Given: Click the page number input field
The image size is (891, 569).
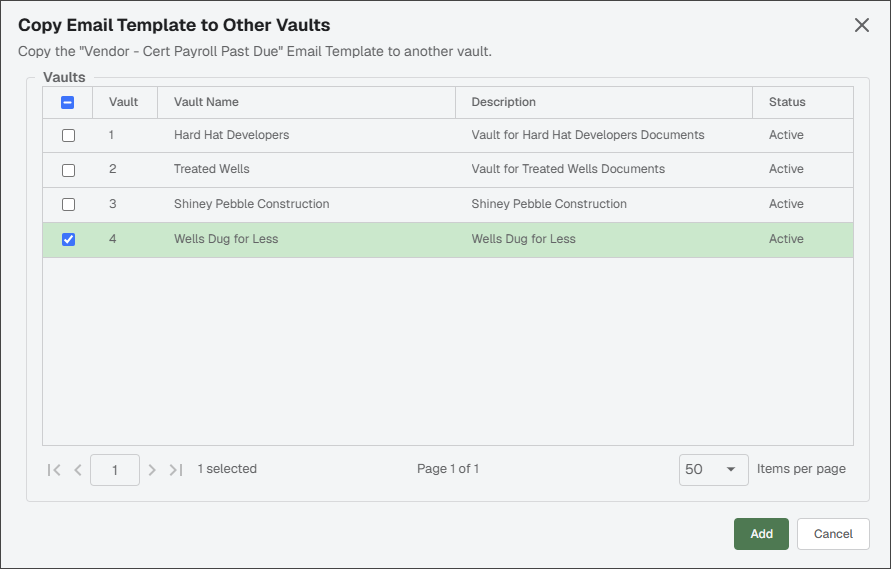Looking at the screenshot, I should pyautogui.click(x=115, y=470).
